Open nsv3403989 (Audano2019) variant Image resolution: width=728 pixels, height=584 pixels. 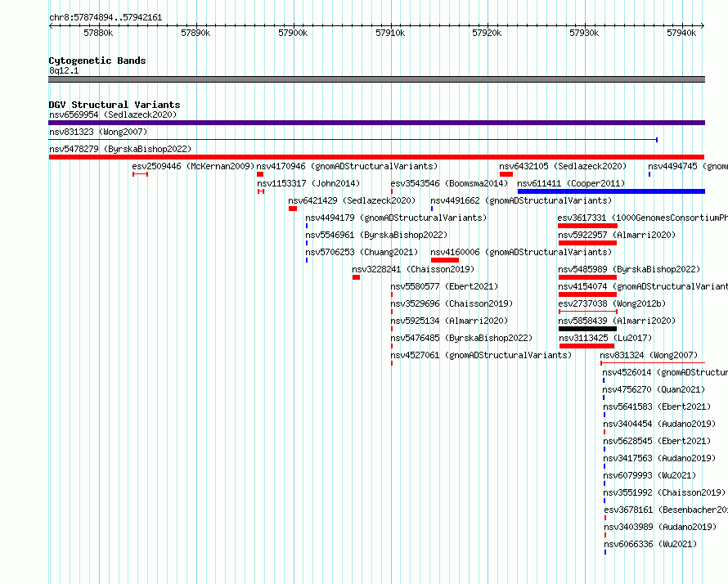[x=660, y=527]
